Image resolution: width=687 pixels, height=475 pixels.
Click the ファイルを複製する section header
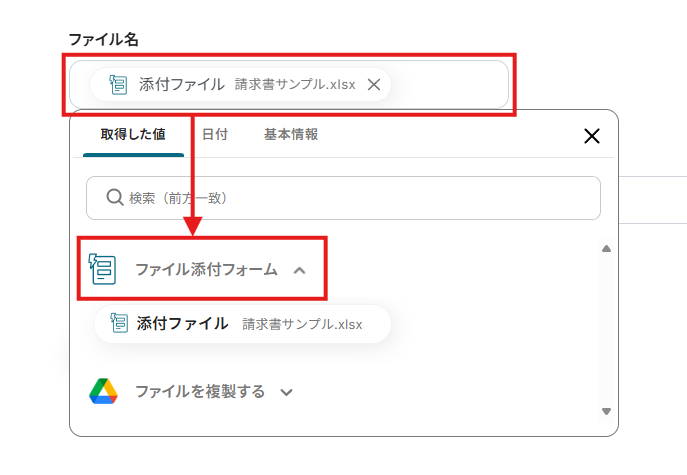point(200,392)
